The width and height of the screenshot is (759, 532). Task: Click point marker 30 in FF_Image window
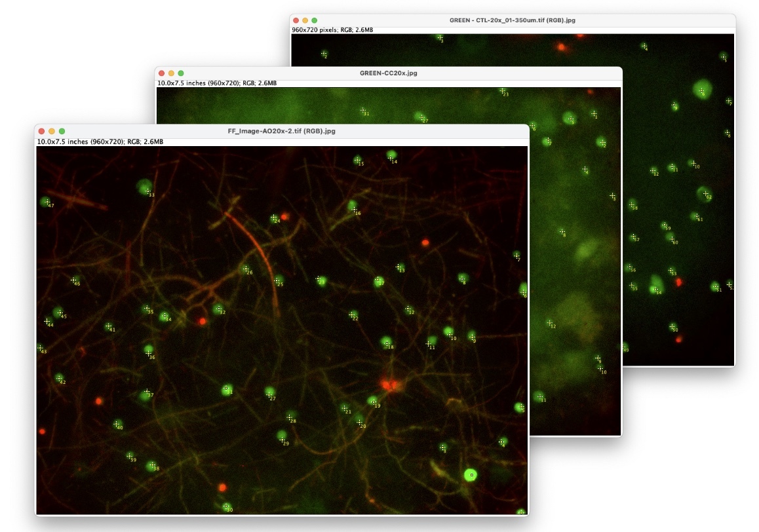pos(226,507)
